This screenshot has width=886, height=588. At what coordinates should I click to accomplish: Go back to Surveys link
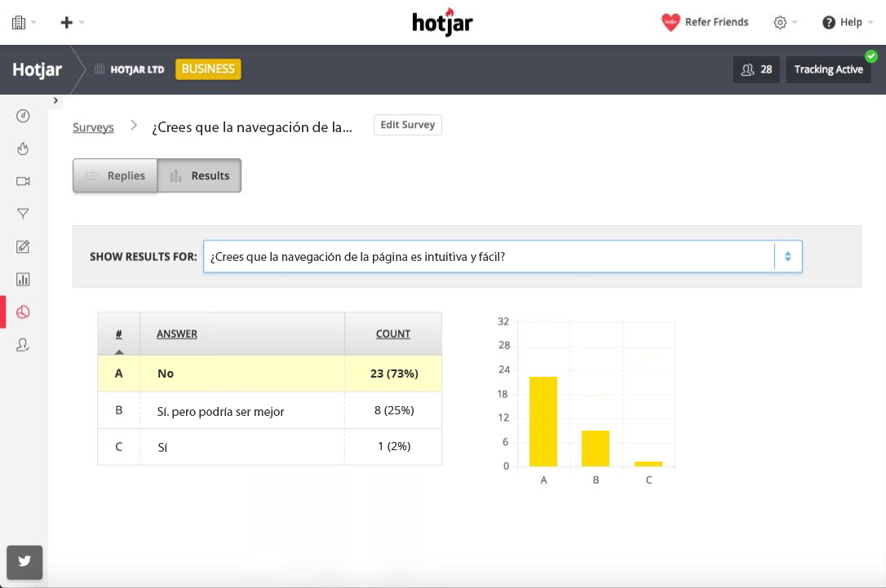[x=93, y=127]
